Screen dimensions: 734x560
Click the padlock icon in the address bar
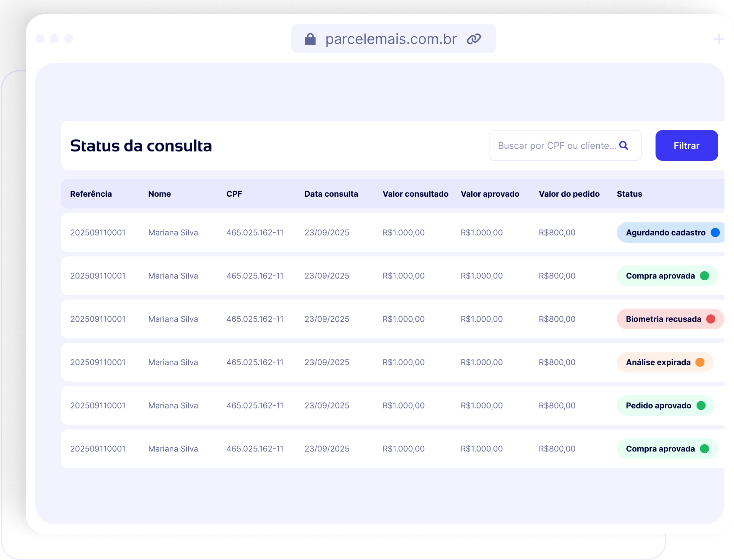coord(310,39)
